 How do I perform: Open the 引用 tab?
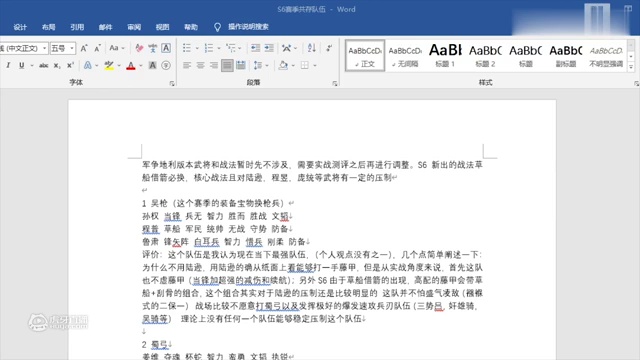click(77, 27)
